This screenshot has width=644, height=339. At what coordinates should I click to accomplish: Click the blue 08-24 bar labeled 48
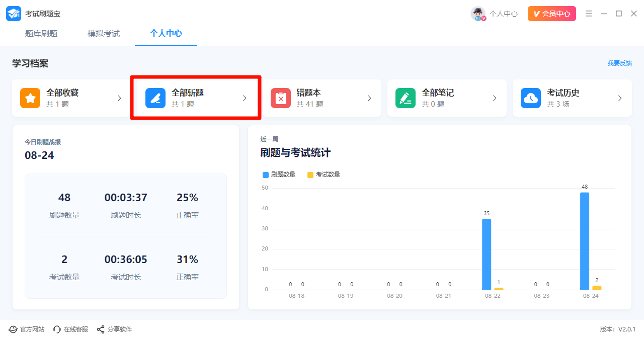(585, 241)
